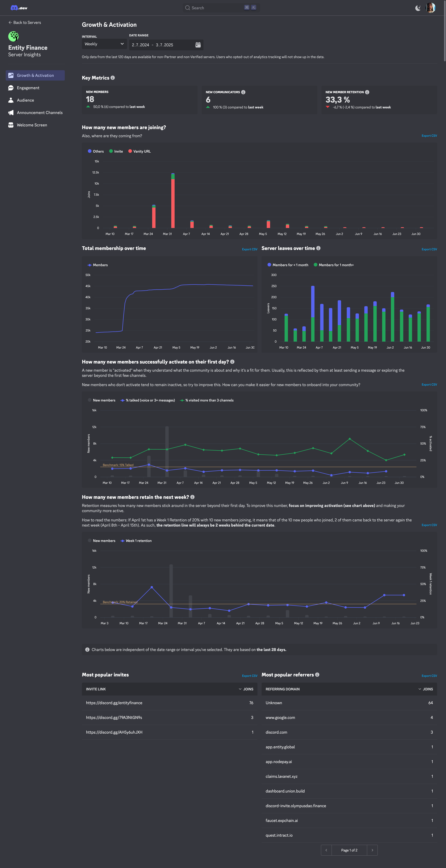Open the Growth & Activation section
This screenshot has height=868, width=446.
(x=35, y=76)
